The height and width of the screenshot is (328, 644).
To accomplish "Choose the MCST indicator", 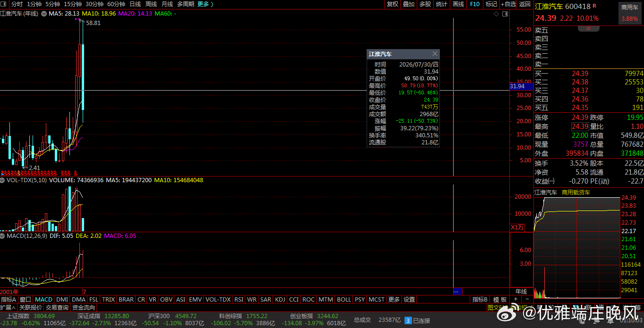I will tap(377, 299).
